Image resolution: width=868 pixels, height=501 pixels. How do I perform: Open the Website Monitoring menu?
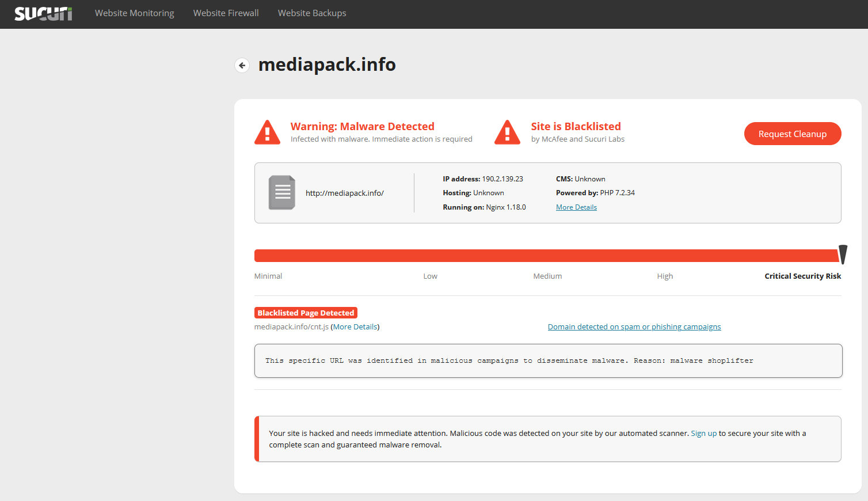click(x=134, y=13)
